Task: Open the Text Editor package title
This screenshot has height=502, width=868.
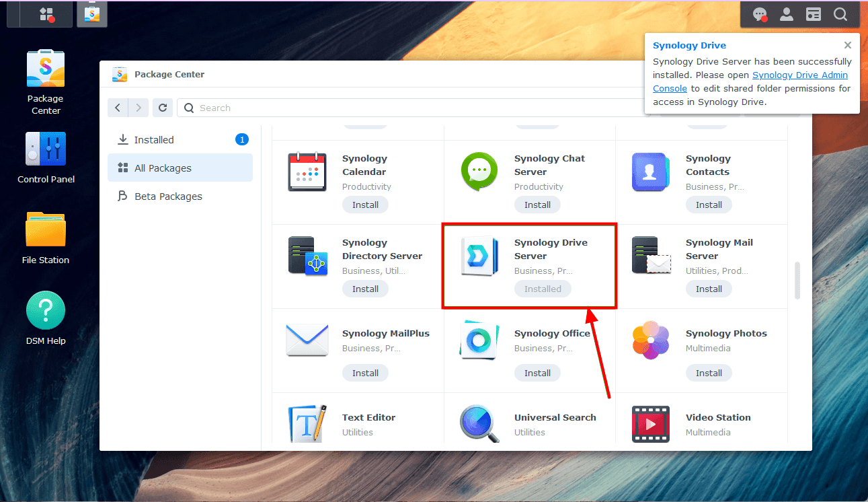Action: pyautogui.click(x=369, y=418)
